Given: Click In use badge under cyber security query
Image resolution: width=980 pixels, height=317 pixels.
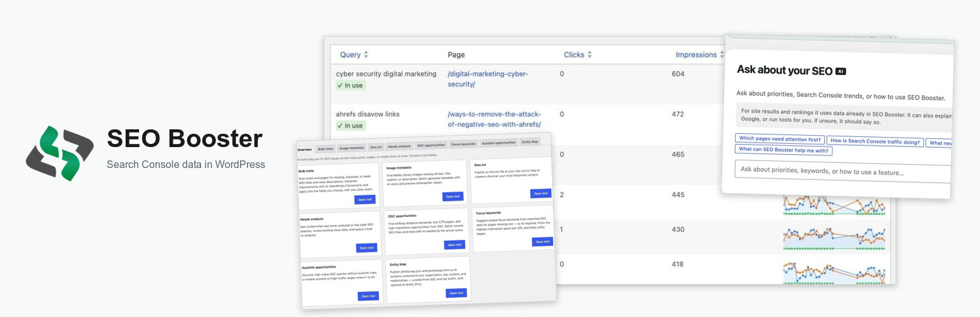Looking at the screenshot, I should click(351, 86).
